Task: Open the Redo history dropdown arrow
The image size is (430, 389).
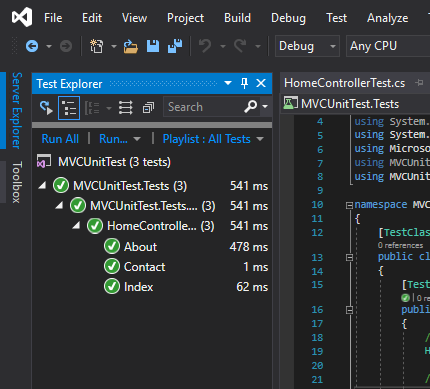Action: pyautogui.click(x=258, y=46)
